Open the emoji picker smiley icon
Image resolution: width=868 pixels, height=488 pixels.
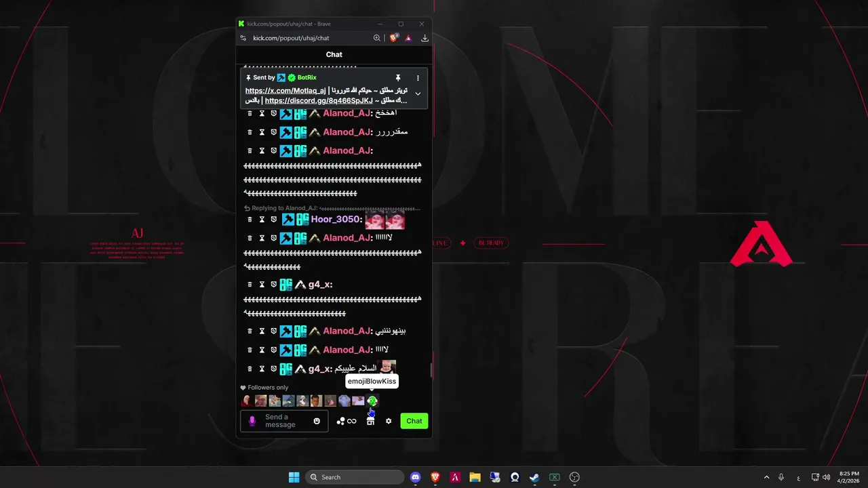tap(316, 421)
